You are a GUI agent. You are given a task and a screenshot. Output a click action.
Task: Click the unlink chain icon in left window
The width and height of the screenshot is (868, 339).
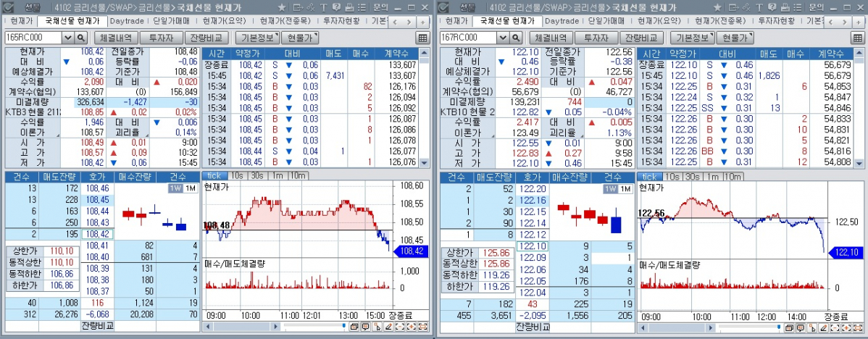click(x=310, y=7)
